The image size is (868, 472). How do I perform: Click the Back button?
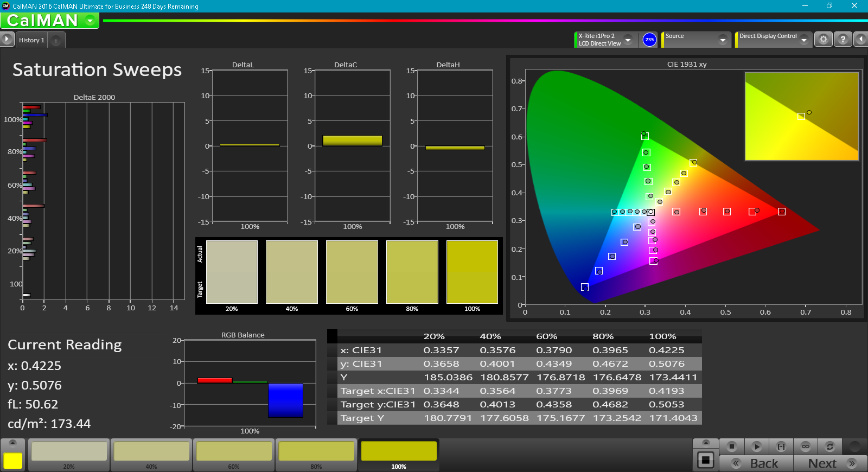[x=756, y=463]
